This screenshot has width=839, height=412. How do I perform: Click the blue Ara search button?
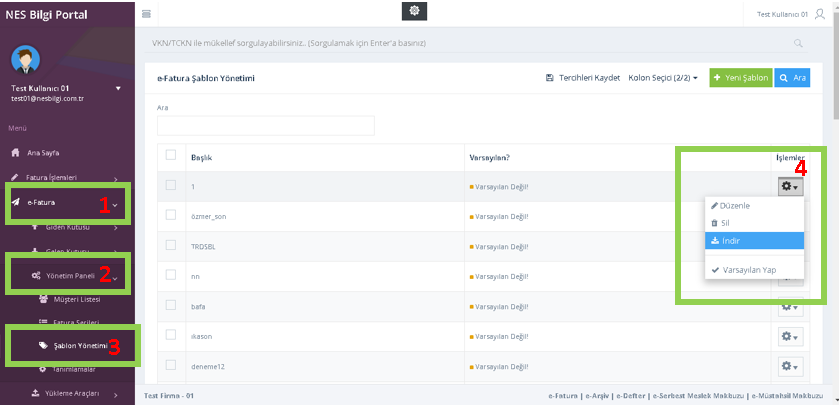tap(792, 78)
